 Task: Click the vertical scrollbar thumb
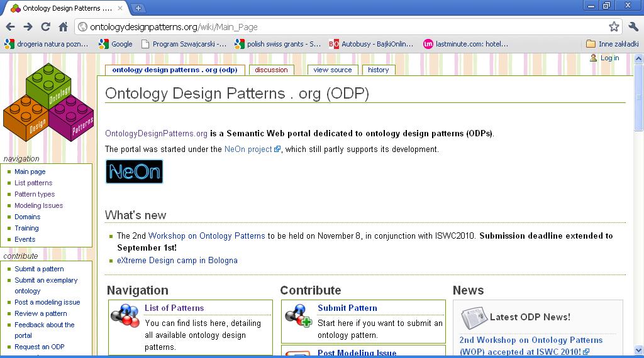click(x=639, y=97)
